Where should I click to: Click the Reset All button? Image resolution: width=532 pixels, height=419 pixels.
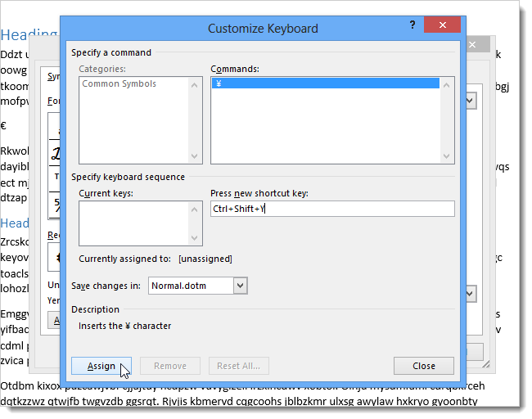(238, 366)
